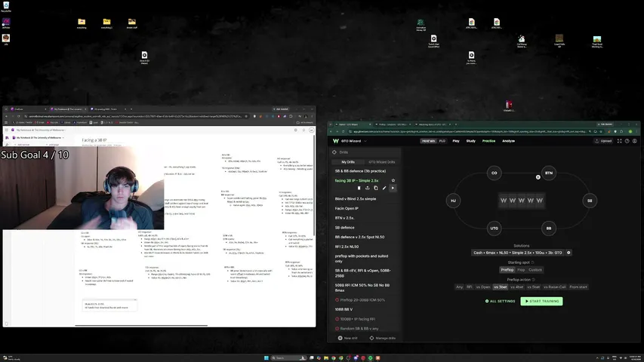Favorite the 'facing 3B IP' drill with star icon

pos(393,180)
